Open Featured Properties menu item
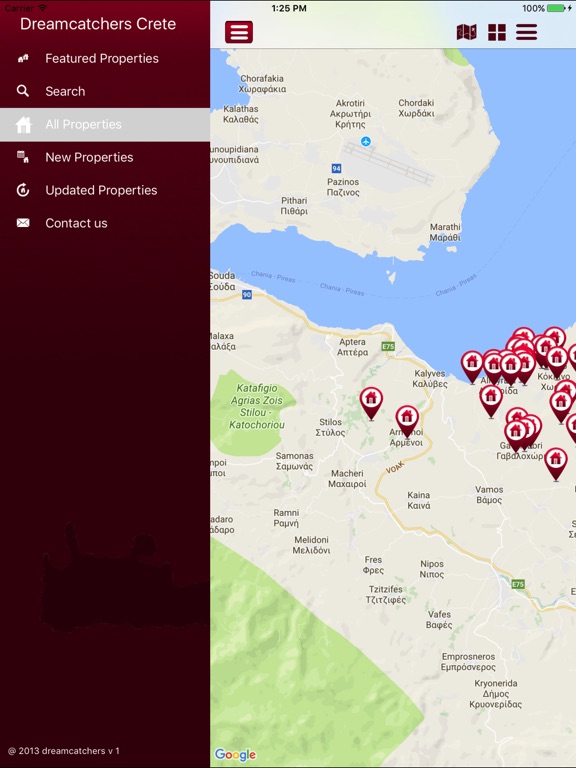 105,58
